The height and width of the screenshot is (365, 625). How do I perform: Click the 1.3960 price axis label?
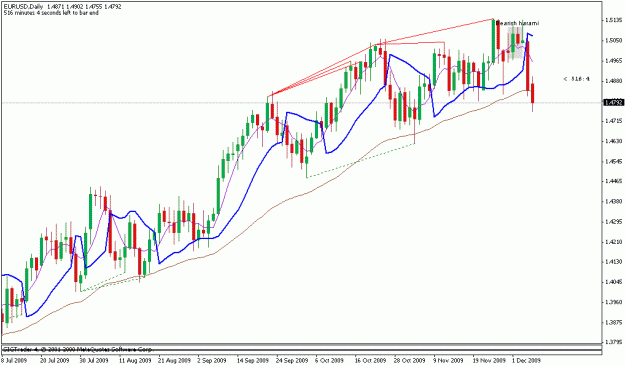pos(614,302)
